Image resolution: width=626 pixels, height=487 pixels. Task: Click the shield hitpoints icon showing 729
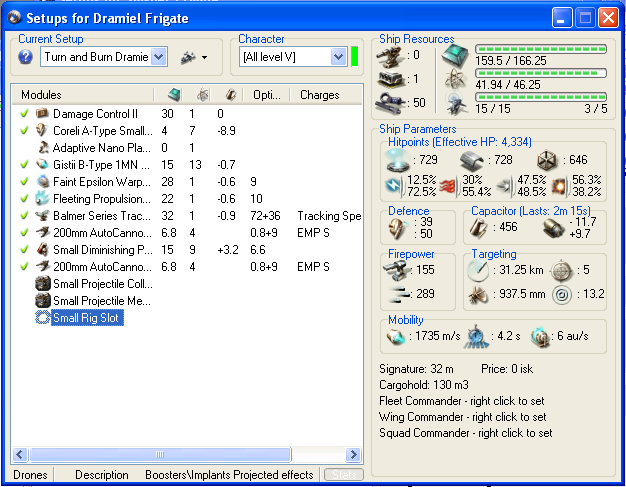[x=398, y=160]
